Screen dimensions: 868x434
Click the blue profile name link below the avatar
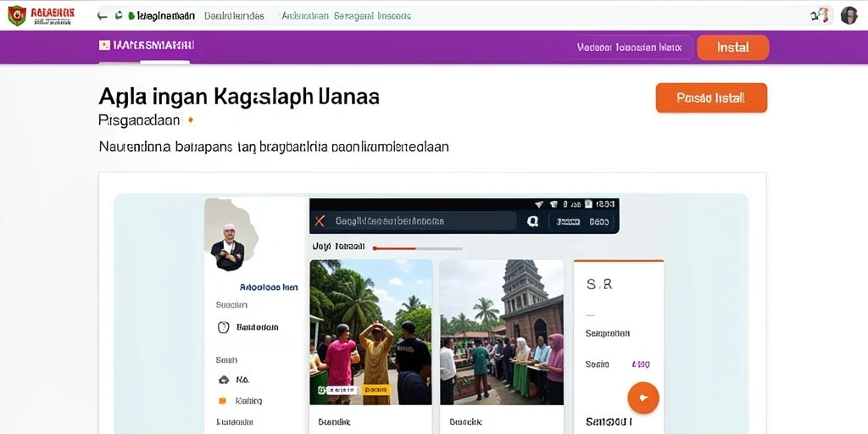pos(269,287)
